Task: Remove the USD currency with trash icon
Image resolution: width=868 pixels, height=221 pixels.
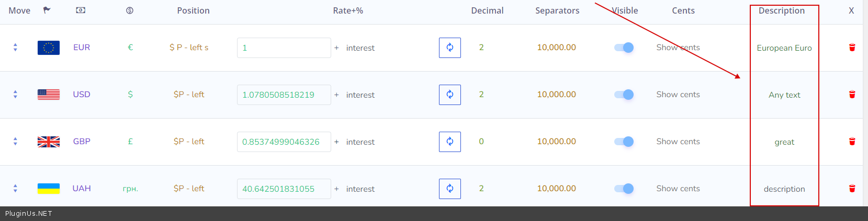Action: [852, 95]
